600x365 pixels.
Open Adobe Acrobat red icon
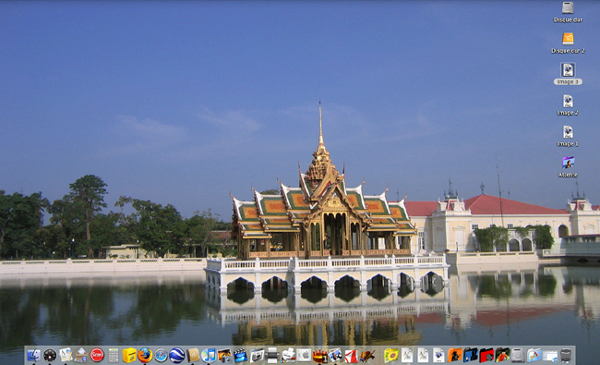(351, 355)
